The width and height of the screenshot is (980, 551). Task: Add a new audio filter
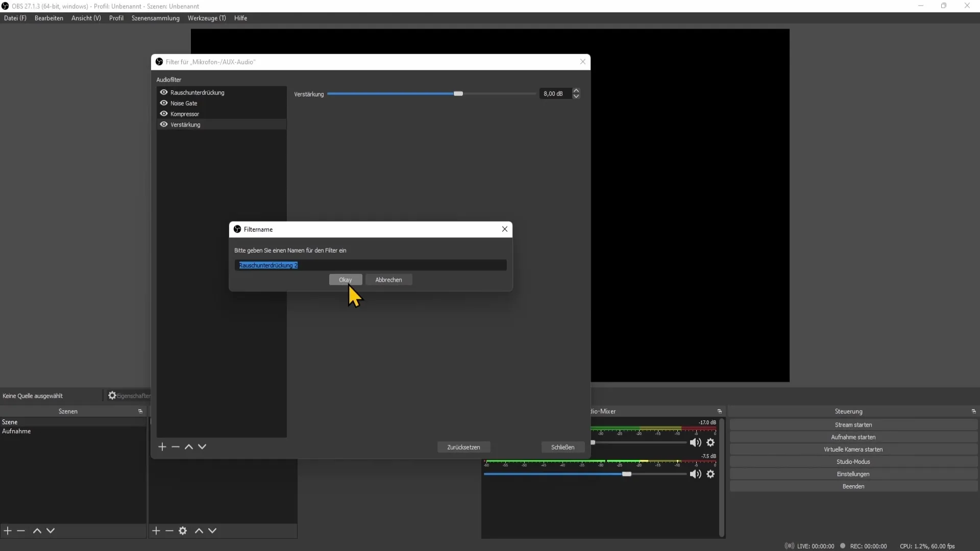tap(162, 447)
